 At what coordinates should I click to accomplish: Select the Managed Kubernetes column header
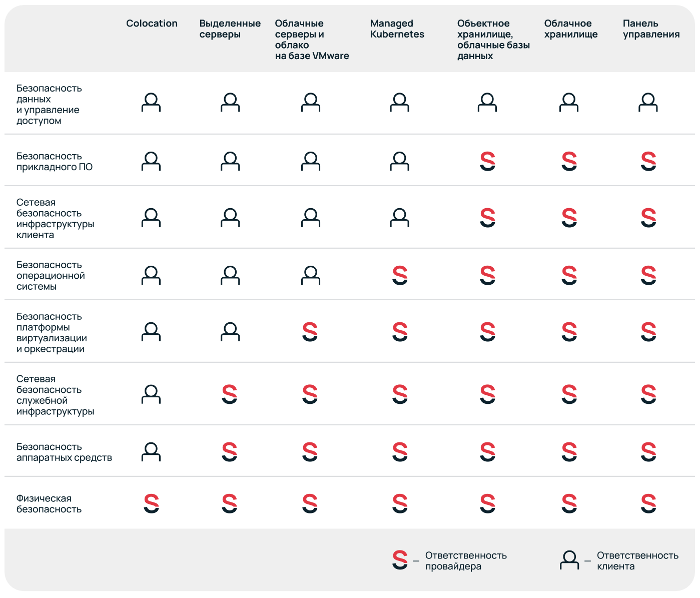[x=397, y=29]
